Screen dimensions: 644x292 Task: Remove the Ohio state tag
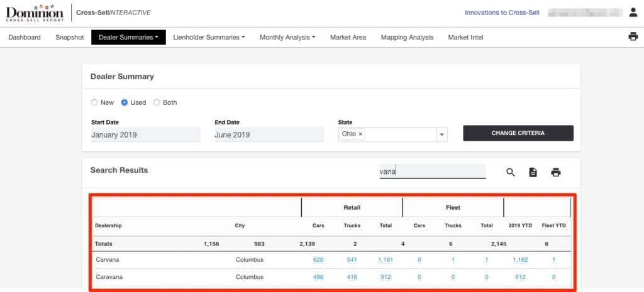click(x=360, y=134)
